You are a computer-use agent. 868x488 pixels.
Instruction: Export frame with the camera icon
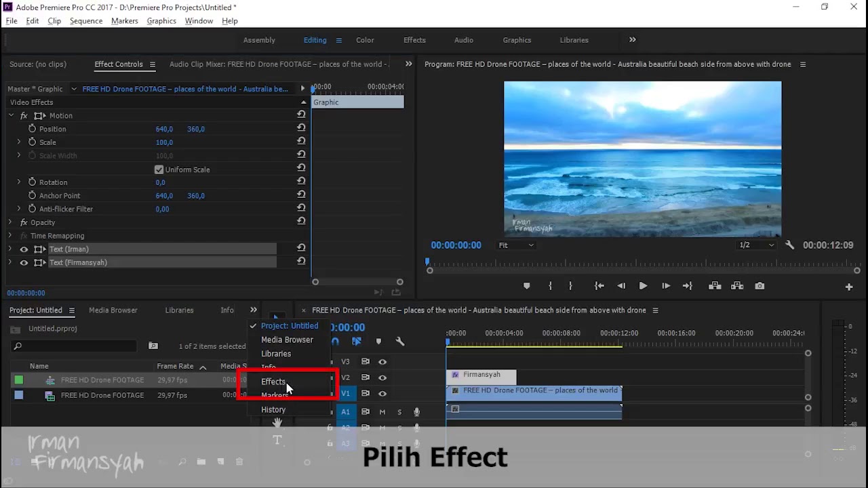(x=759, y=286)
